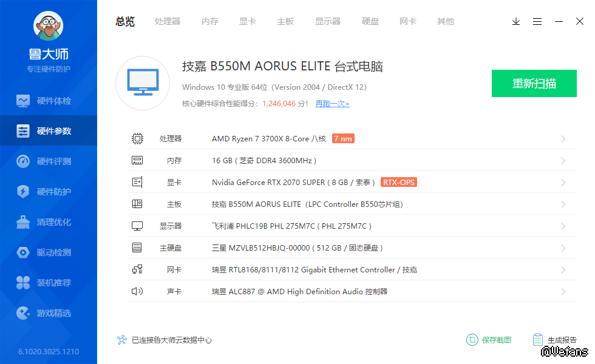
Task: Click the 再跑一次> link
Action: (333, 104)
